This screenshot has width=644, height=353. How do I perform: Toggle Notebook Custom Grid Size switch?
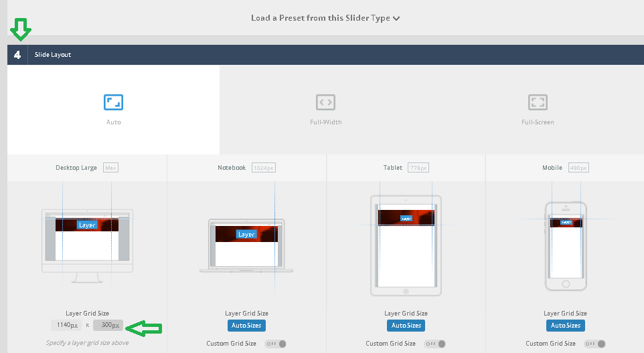(x=275, y=344)
